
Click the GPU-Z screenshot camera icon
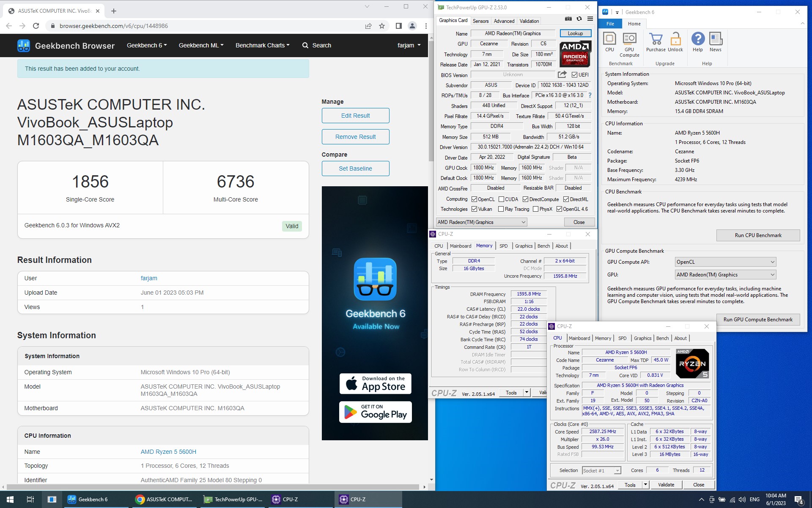pyautogui.click(x=568, y=19)
